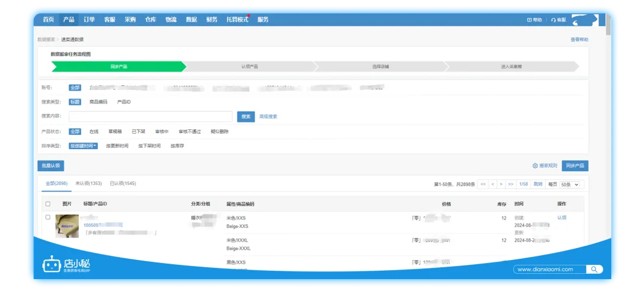Go to 首页 in top navigation
The image size is (644, 297).
click(48, 19)
